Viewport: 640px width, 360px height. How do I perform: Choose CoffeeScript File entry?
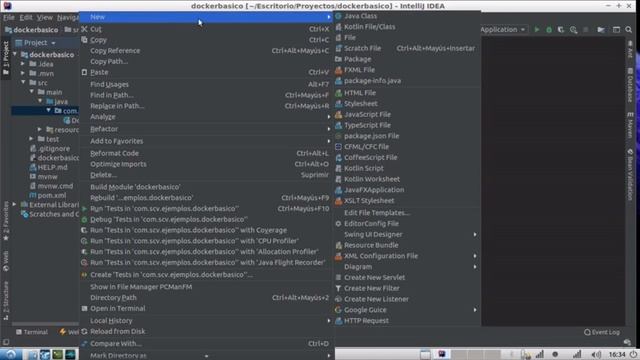click(x=407, y=157)
